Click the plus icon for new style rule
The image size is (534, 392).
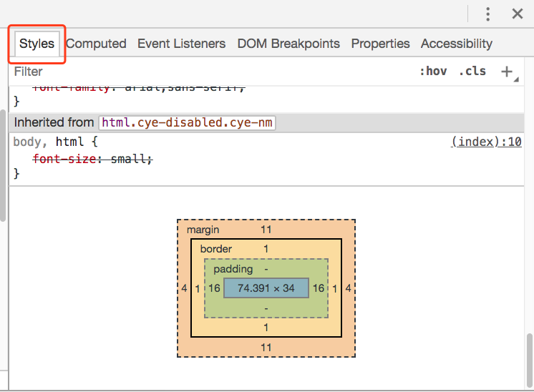tap(507, 72)
